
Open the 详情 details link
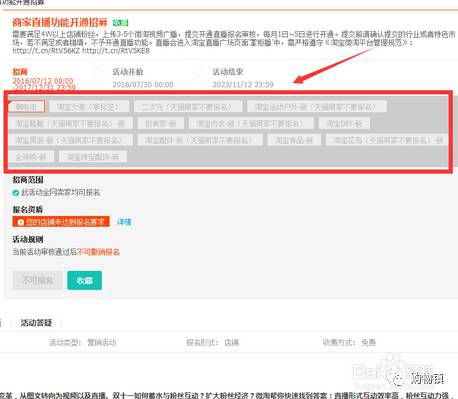124,222
